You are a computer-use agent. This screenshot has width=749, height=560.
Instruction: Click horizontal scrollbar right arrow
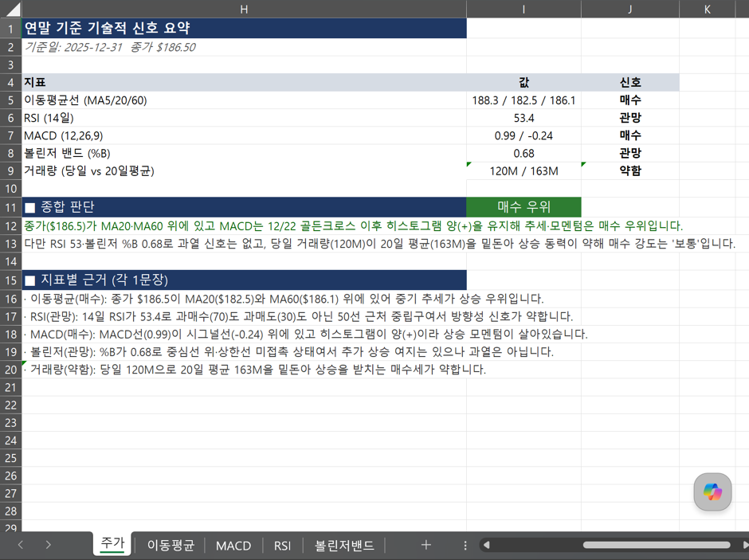[x=745, y=545]
